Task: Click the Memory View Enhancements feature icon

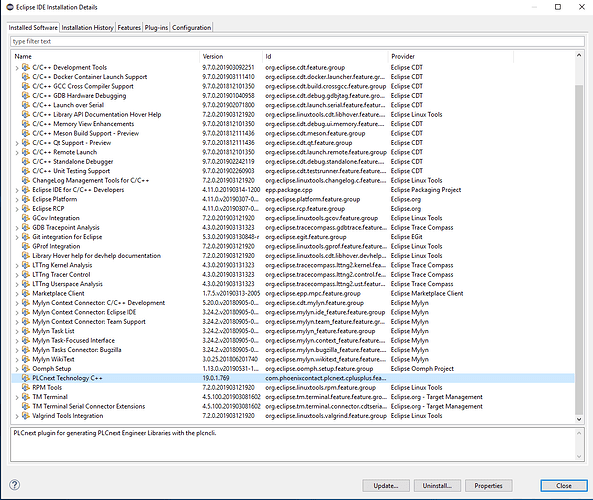Action: coord(26,124)
